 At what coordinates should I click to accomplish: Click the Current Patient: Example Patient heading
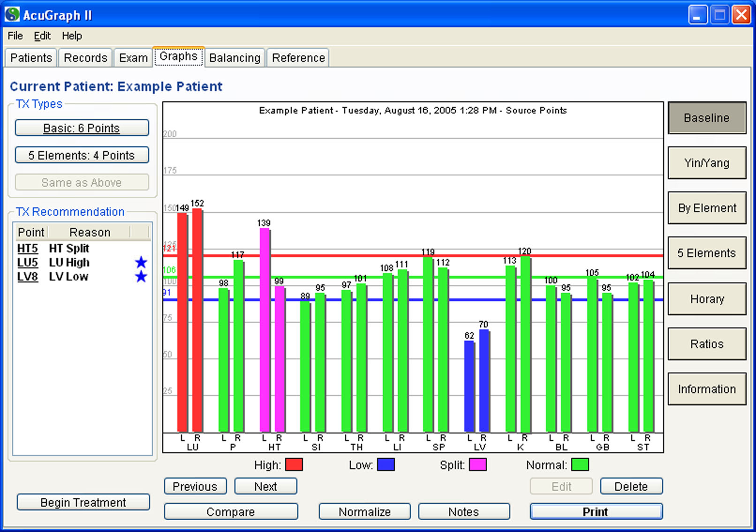point(116,86)
